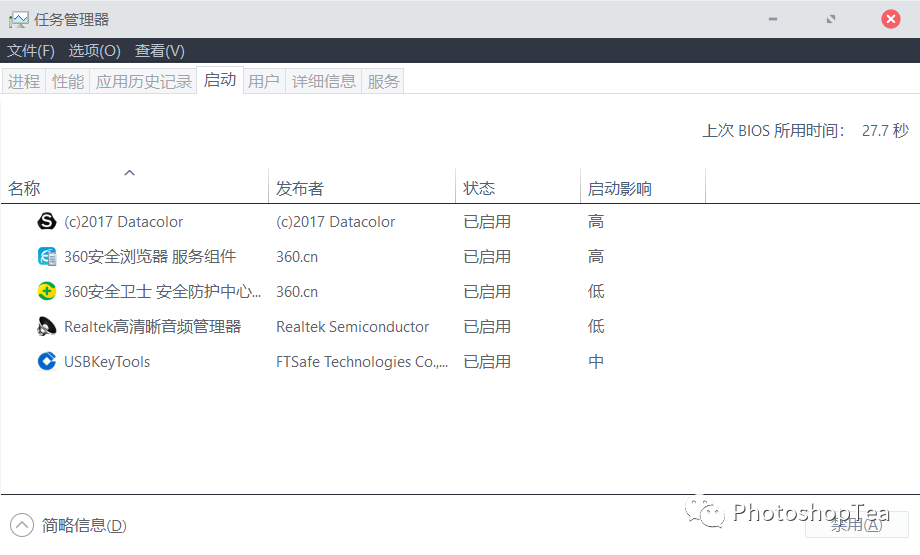Minimize the Task Manager window
Image resolution: width=920 pixels, height=555 pixels.
pyautogui.click(x=773, y=19)
